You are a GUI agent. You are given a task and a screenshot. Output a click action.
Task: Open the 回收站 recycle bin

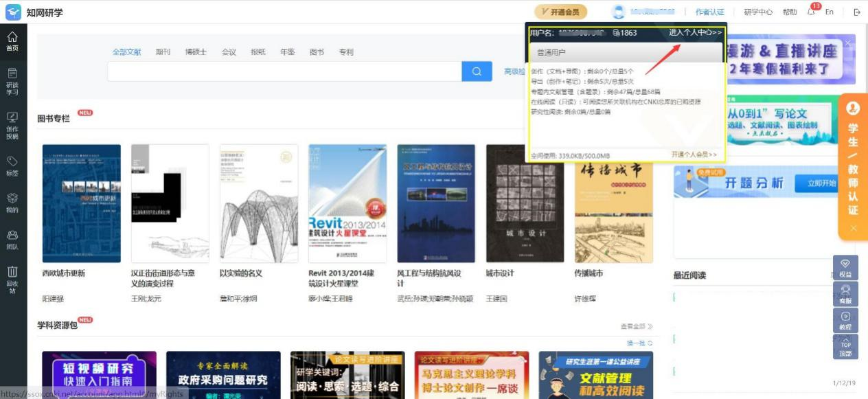point(12,280)
